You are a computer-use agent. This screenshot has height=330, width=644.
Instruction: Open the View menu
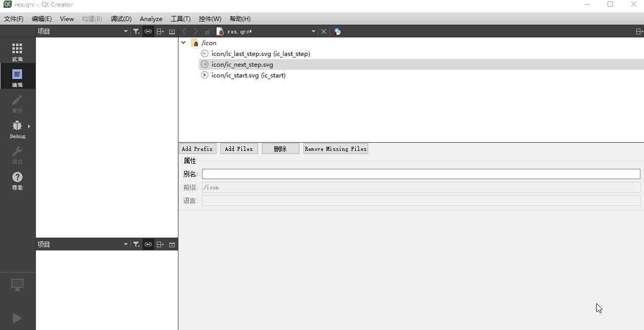point(67,18)
